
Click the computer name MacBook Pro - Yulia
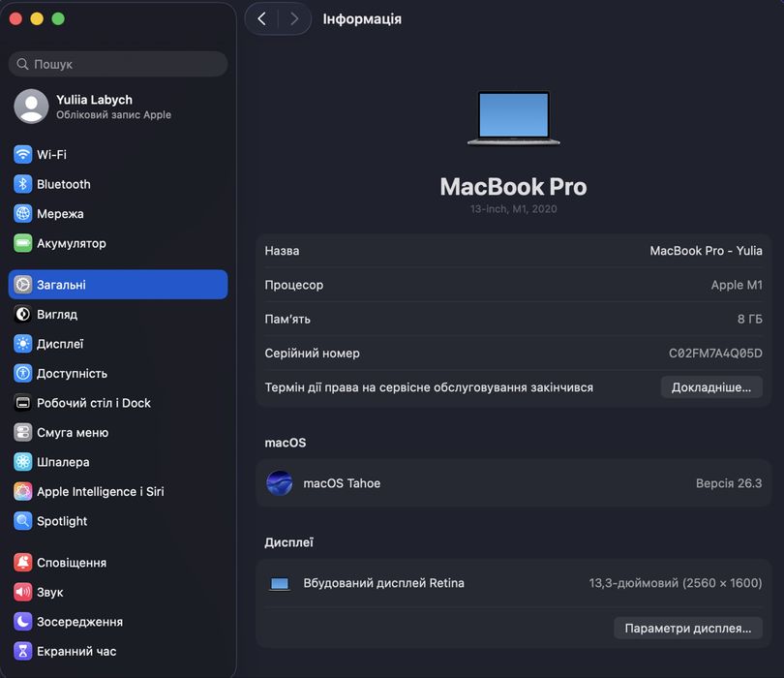click(x=706, y=251)
